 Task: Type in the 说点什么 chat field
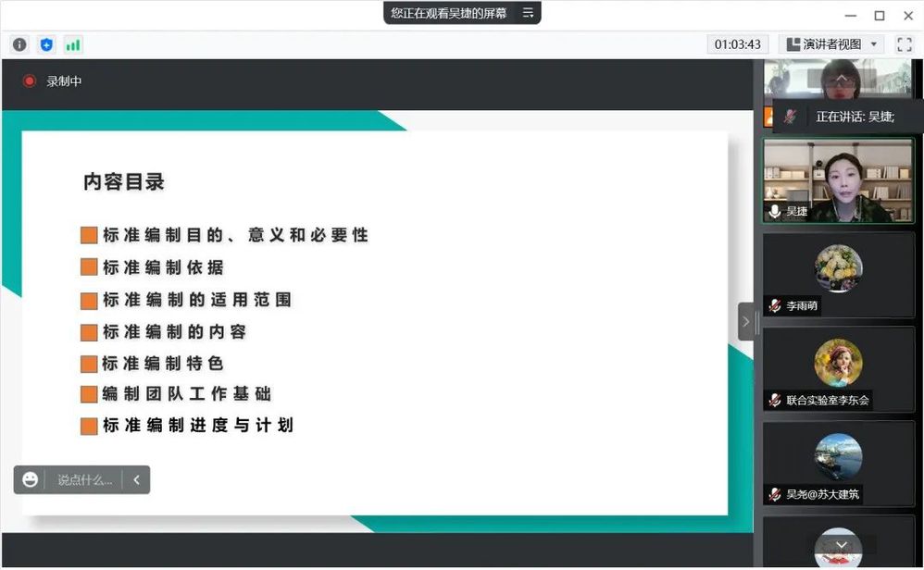coord(84,479)
